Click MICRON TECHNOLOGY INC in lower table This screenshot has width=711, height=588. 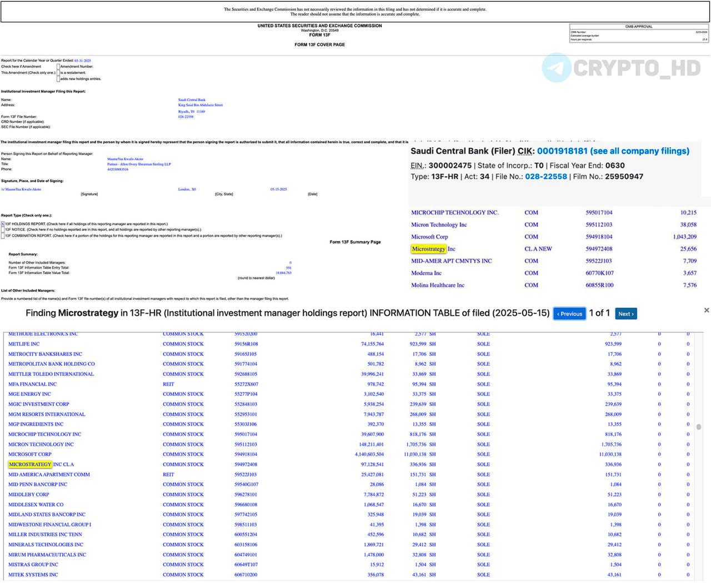point(41,445)
